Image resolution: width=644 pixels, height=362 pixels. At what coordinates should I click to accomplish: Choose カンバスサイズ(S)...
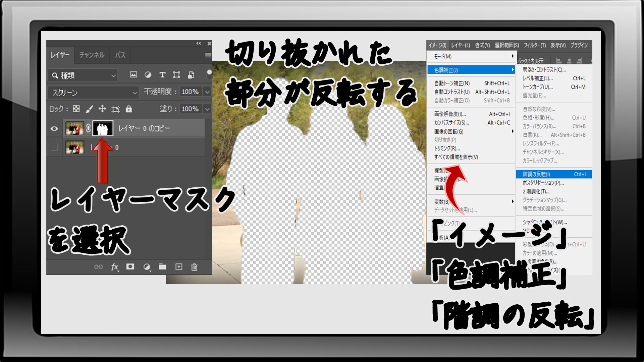[x=472, y=123]
